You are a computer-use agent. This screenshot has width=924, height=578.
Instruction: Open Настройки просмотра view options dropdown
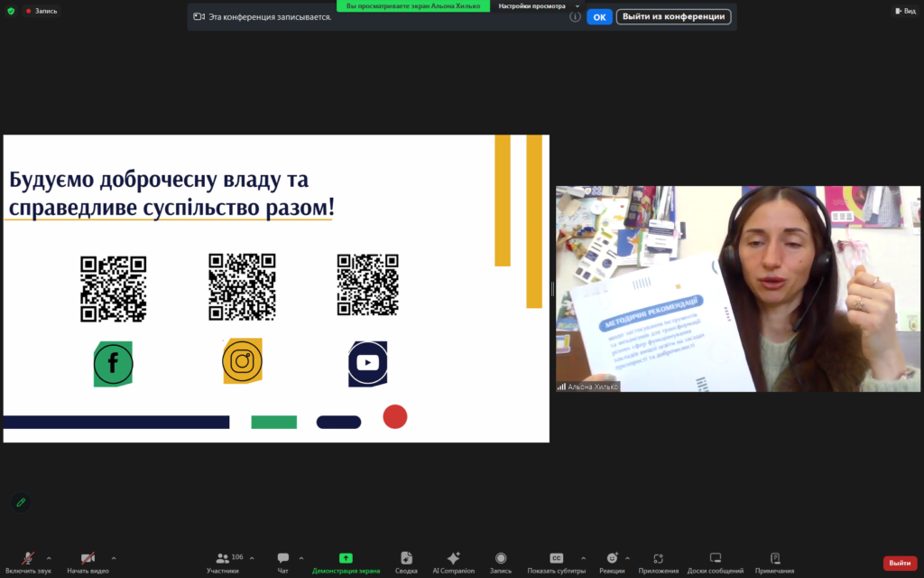pyautogui.click(x=538, y=5)
